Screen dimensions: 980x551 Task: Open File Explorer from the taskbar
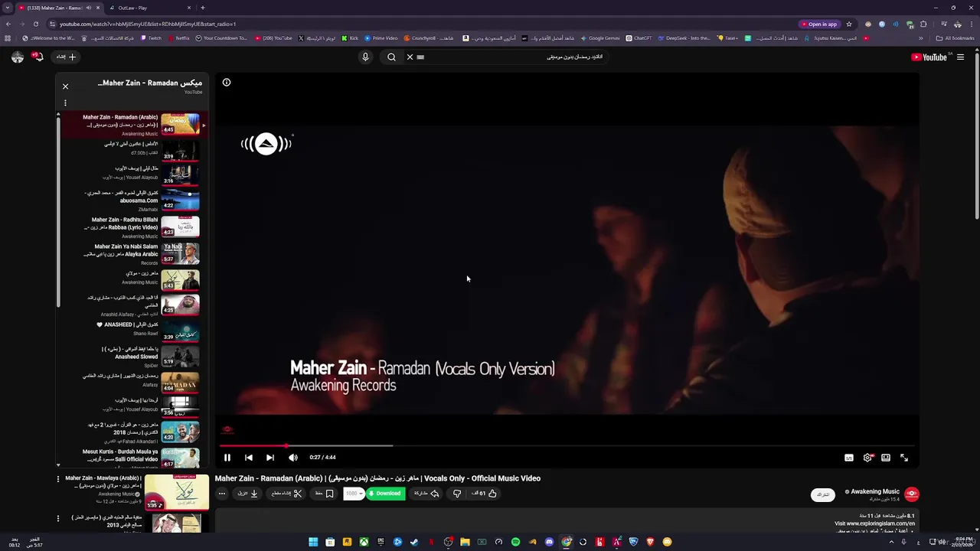[465, 542]
